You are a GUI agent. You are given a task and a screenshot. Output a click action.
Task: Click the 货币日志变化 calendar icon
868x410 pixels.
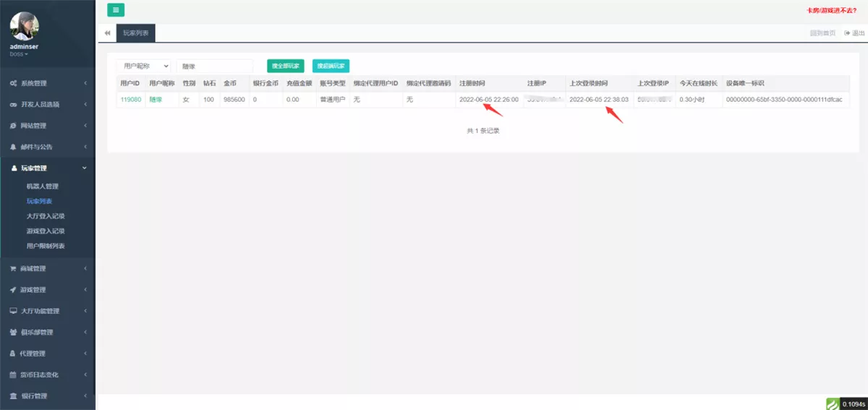point(14,375)
